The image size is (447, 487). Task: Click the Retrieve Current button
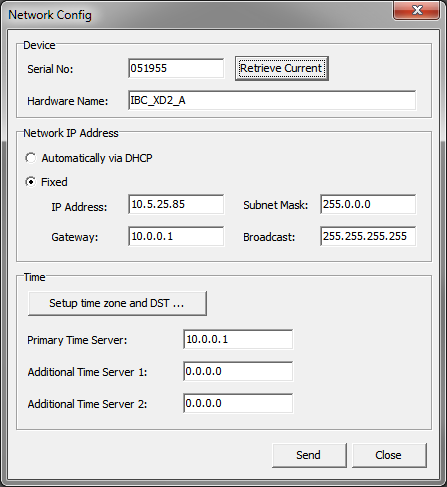point(282,68)
